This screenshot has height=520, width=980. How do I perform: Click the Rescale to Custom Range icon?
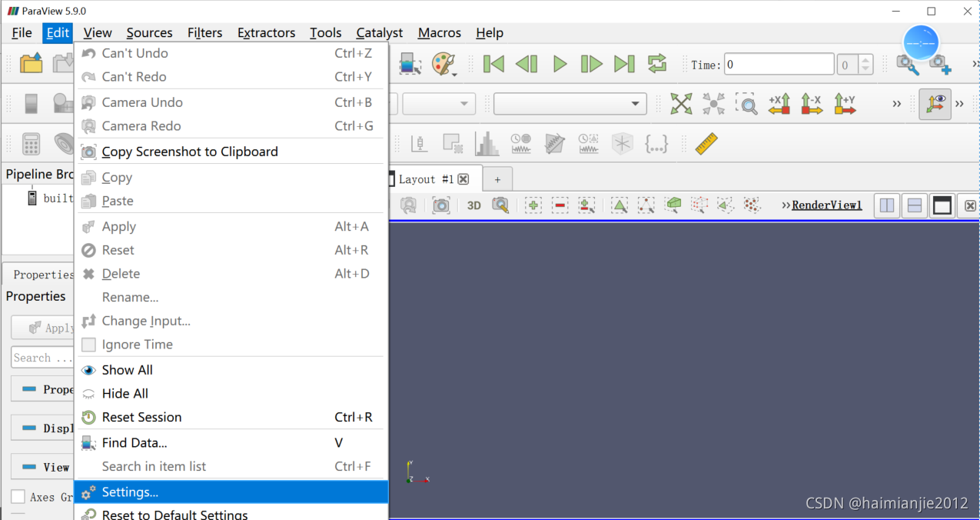(410, 64)
